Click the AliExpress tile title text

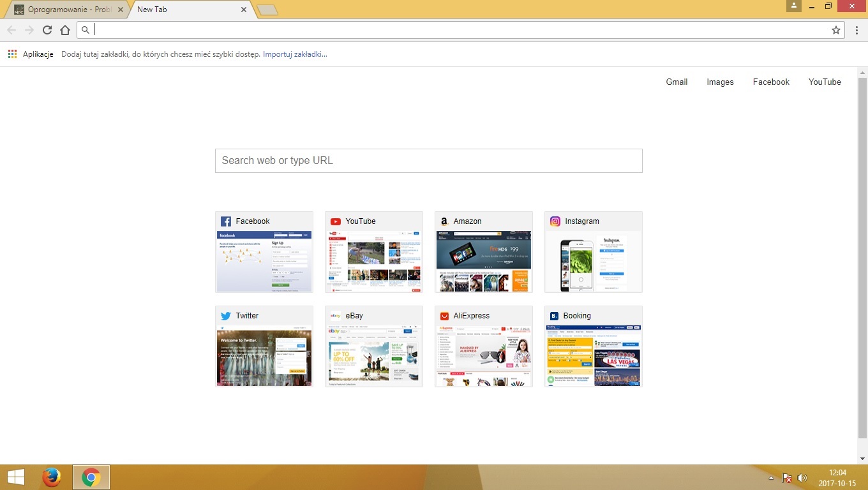pyautogui.click(x=472, y=316)
